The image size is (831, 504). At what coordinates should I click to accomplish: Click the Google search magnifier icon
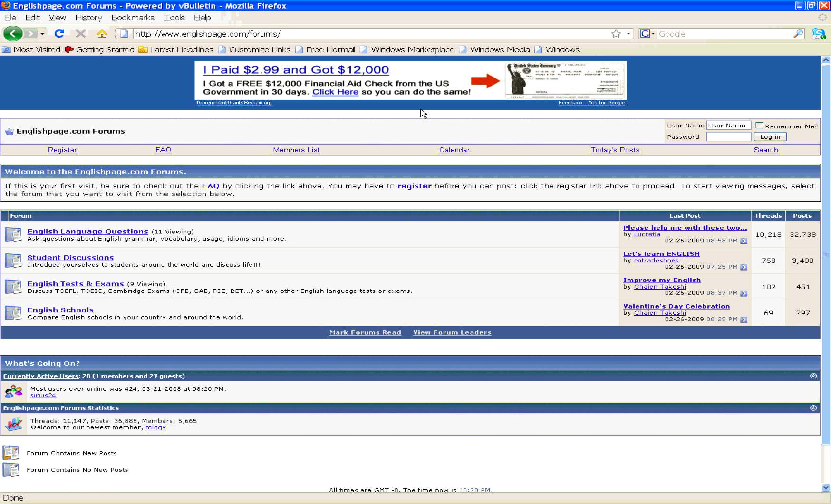[798, 34]
